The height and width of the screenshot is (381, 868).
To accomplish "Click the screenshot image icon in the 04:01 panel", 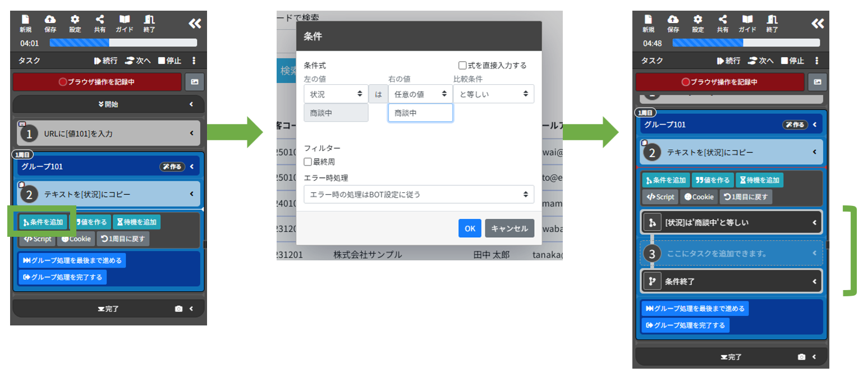I will coord(195,82).
